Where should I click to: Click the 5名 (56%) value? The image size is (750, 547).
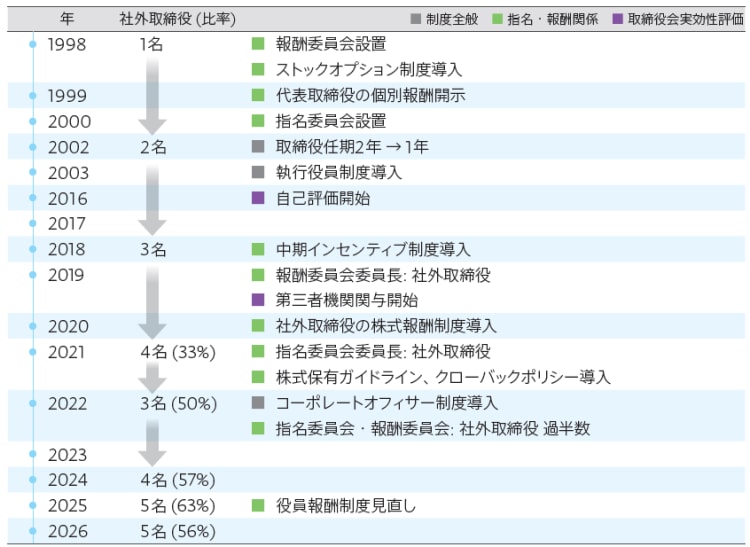(178, 531)
